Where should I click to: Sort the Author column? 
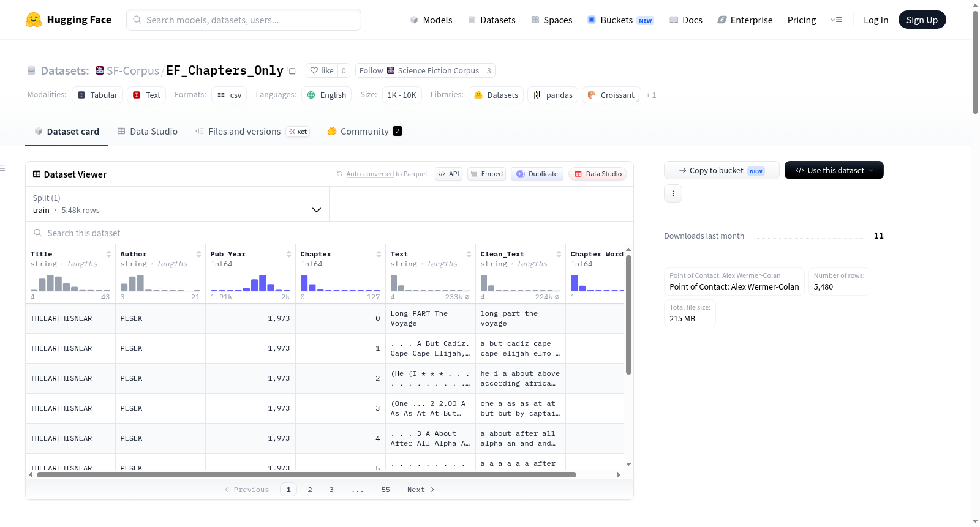coord(198,254)
